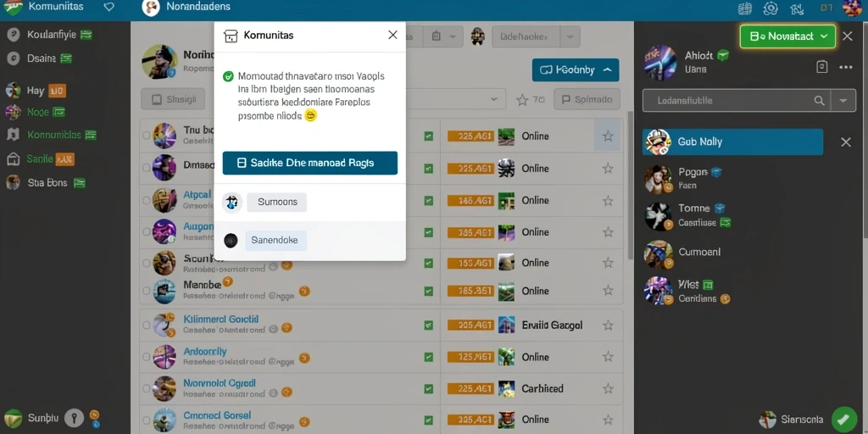The width and height of the screenshot is (868, 434).
Task: Open Konumitiles in the left sidebar
Action: (x=53, y=135)
